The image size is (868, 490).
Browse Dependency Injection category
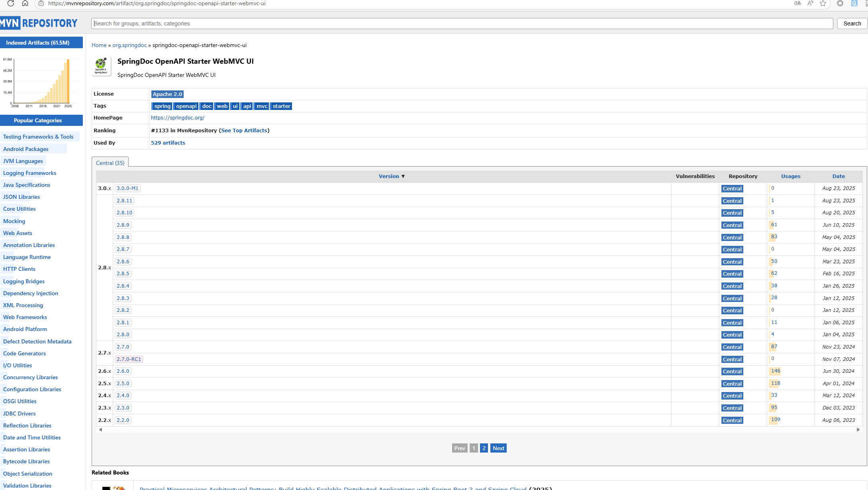(31, 293)
